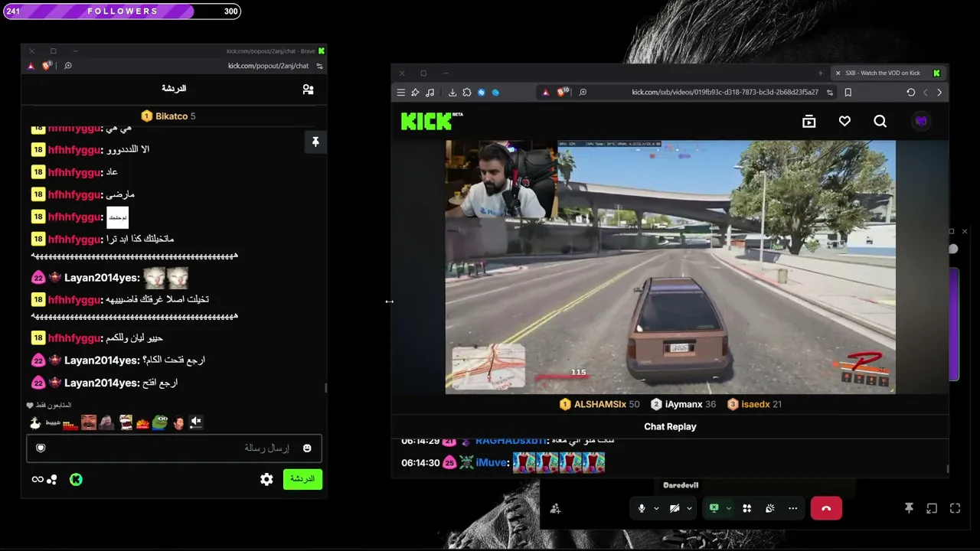Open the emoji picker in the message box
This screenshot has height=551, width=980.
[307, 448]
